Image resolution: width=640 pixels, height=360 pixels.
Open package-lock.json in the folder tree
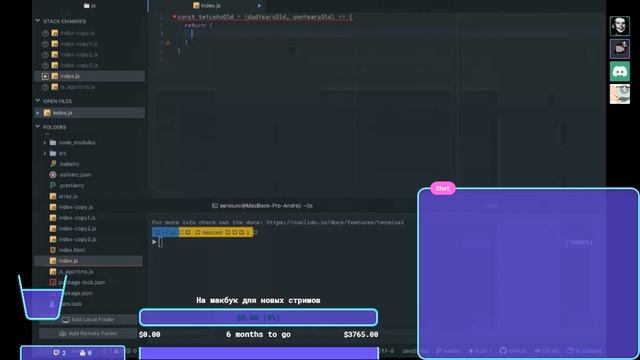coord(82,282)
